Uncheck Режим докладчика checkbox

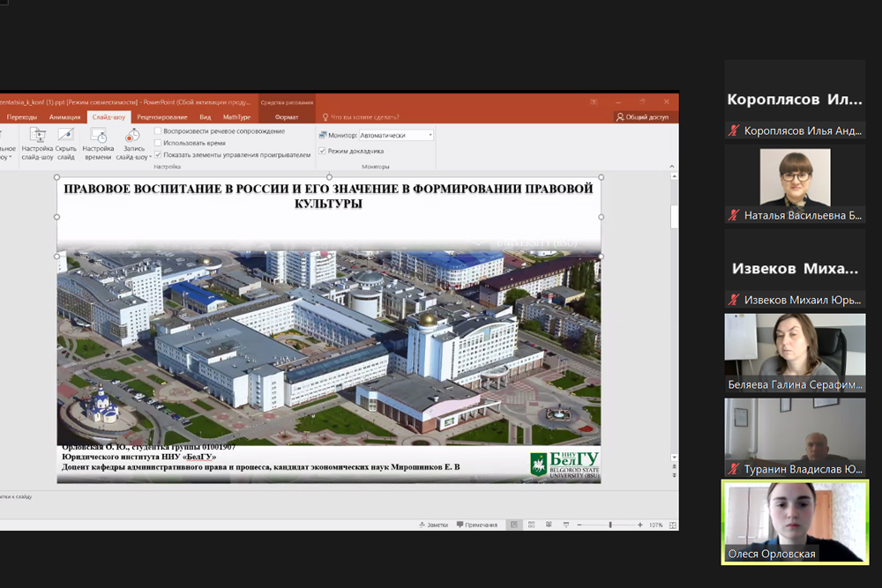[x=323, y=151]
